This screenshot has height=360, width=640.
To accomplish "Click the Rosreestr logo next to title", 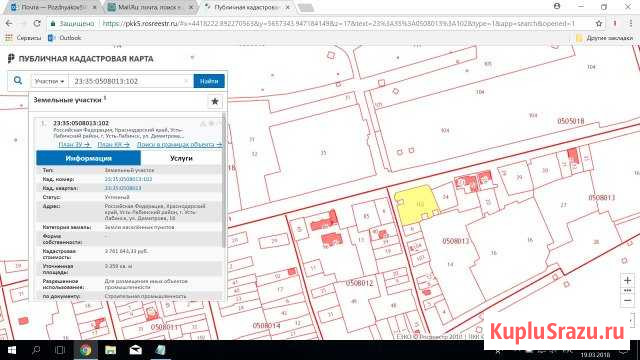I will [x=11, y=59].
